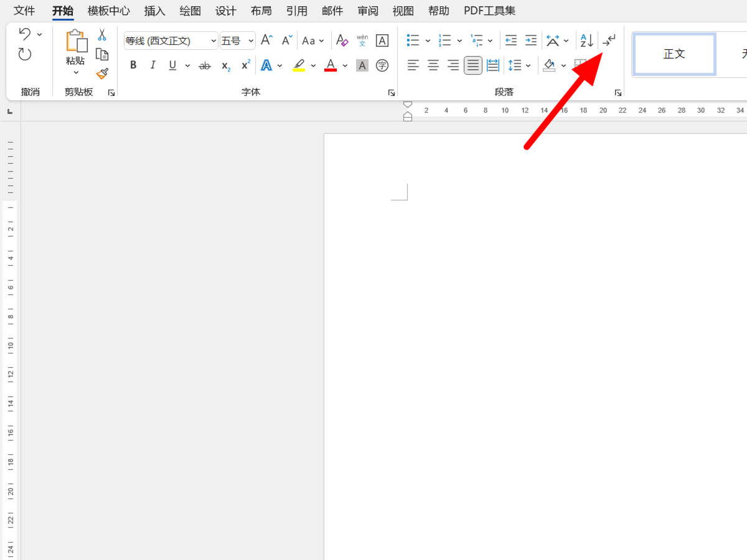The width and height of the screenshot is (747, 560).
Task: Click the Sort A-Z icon
Action: coord(586,40)
